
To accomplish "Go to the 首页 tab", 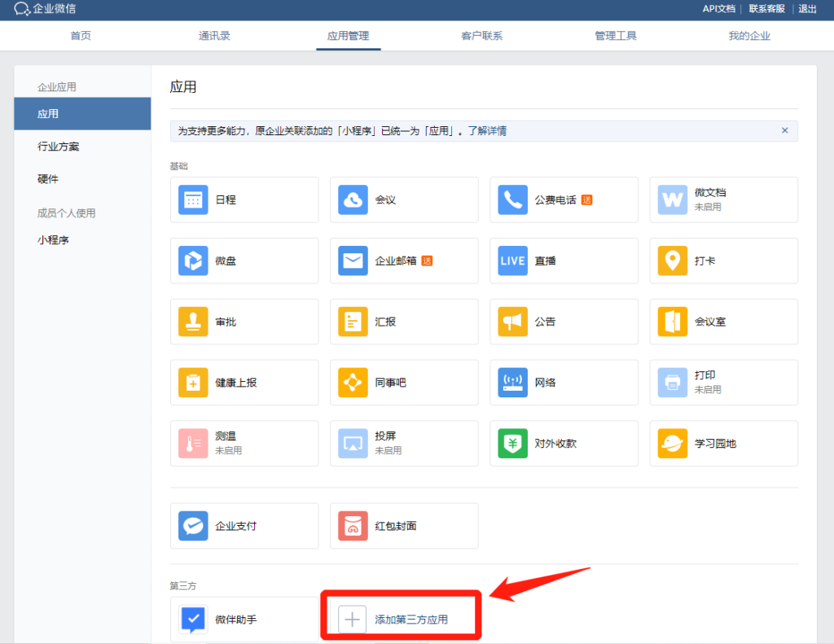I will point(81,36).
